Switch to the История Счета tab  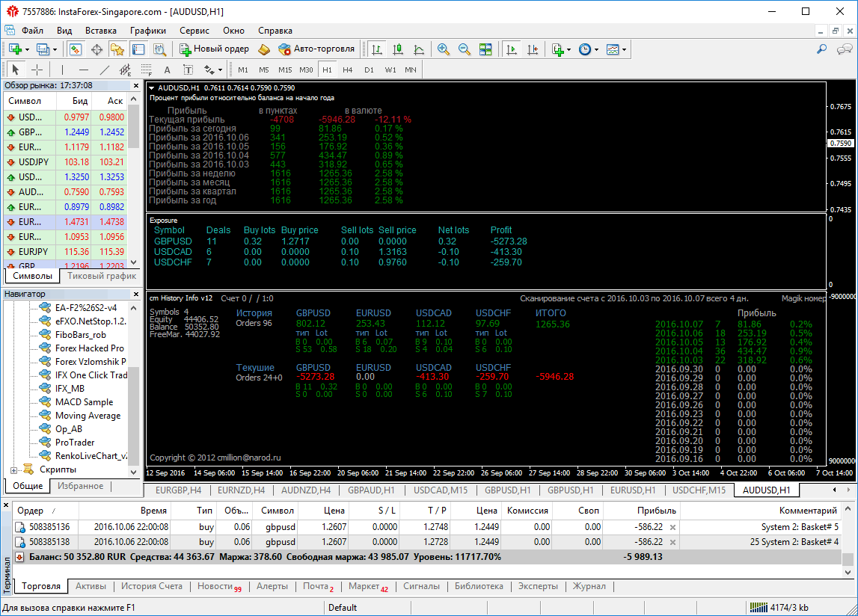152,586
